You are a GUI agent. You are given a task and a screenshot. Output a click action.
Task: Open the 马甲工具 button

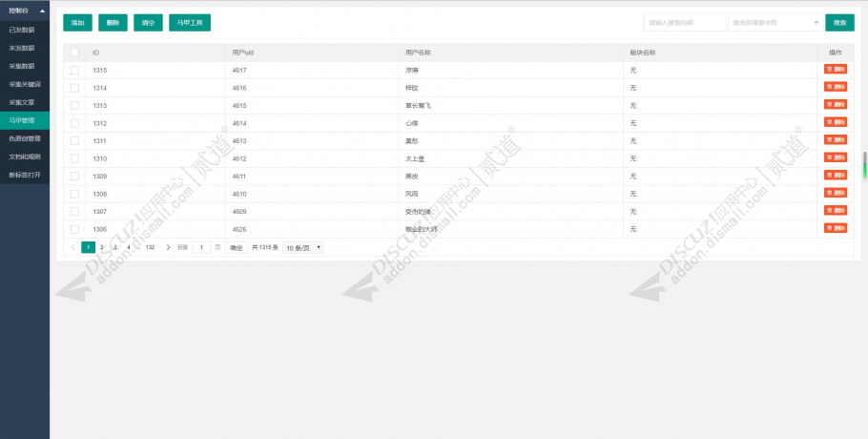[190, 23]
